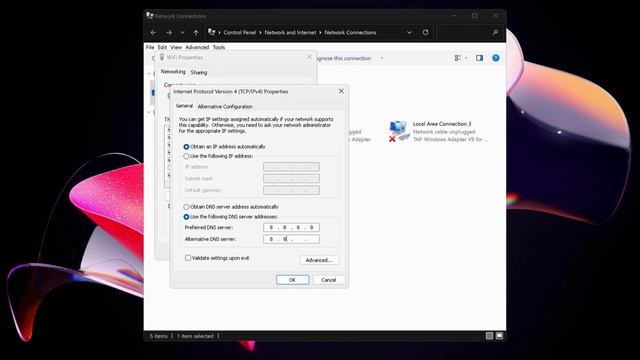
Task: Go forward with the explorer forward arrow
Action: tap(169, 32)
